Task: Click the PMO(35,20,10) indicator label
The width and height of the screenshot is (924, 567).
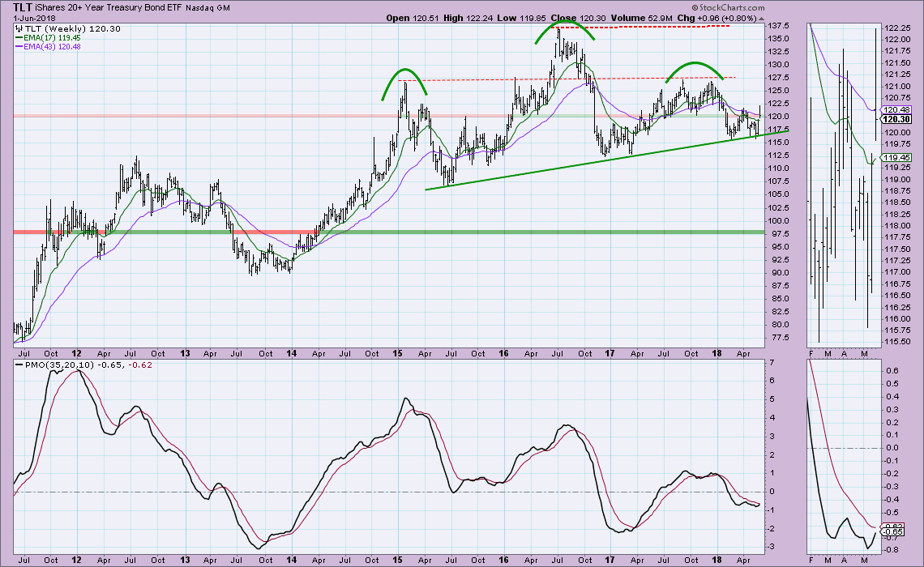Action: coord(54,365)
